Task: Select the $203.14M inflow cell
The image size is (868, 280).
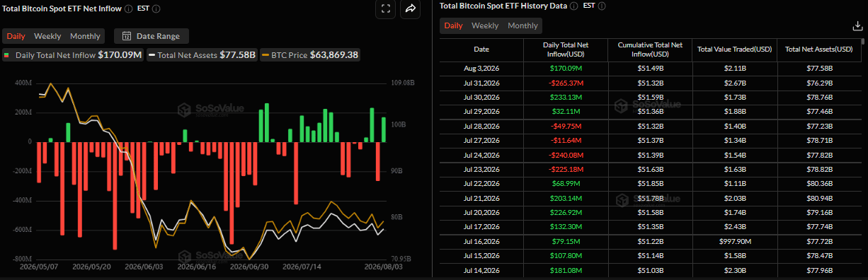Action: 565,198
